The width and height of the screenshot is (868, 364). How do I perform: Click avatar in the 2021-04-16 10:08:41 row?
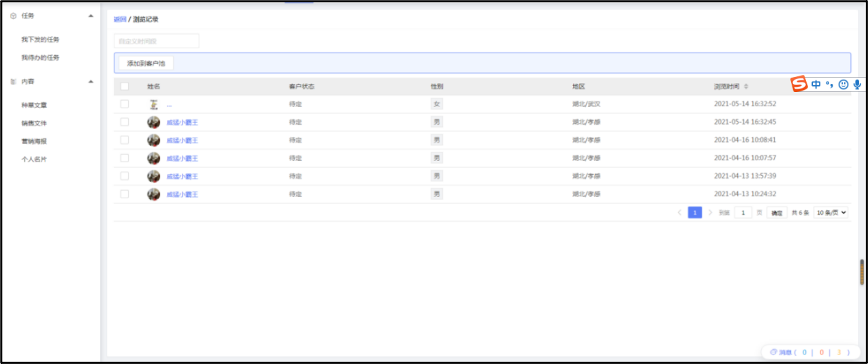click(x=153, y=141)
